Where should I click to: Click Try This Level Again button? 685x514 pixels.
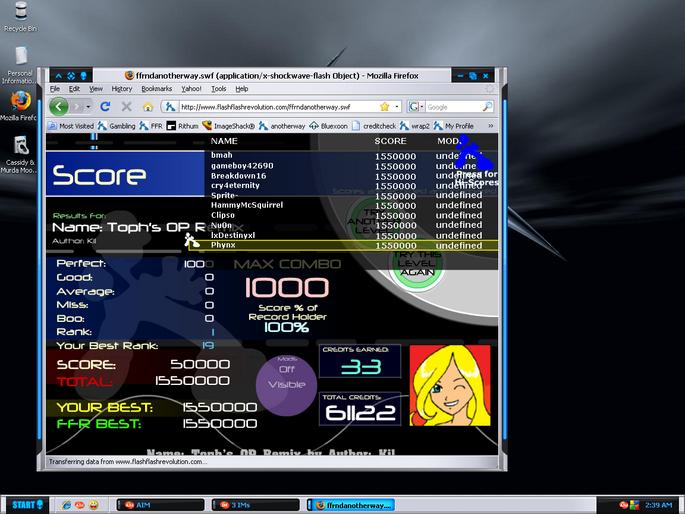coord(417,264)
